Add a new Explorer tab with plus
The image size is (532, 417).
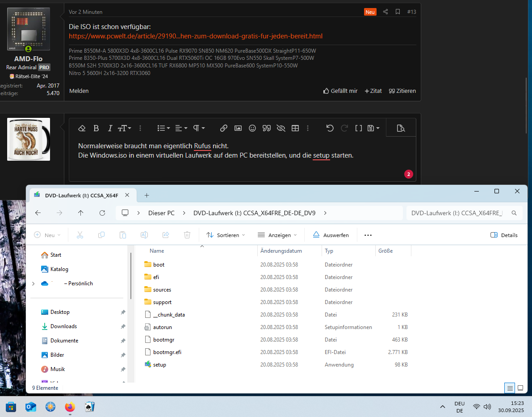click(147, 195)
